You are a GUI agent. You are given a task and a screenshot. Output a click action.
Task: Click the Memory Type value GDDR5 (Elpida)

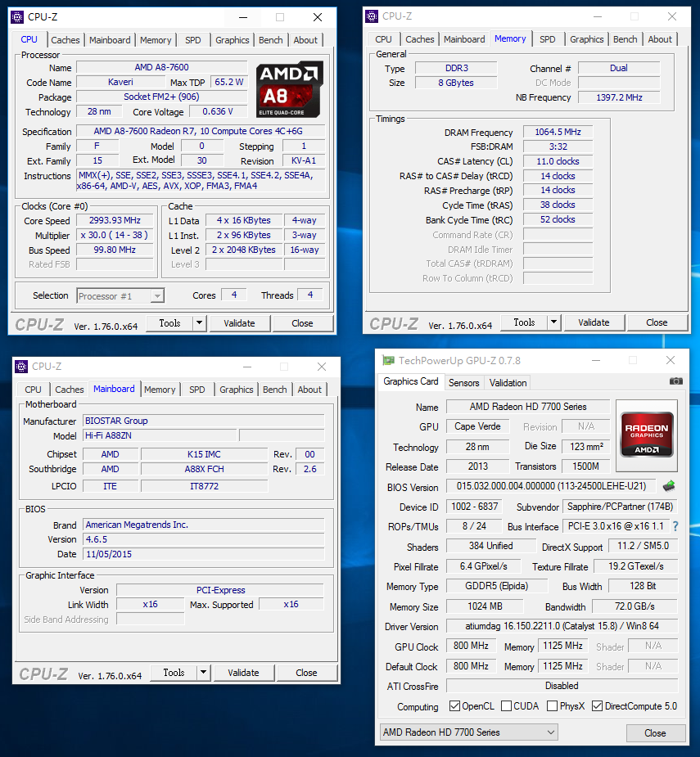click(497, 586)
